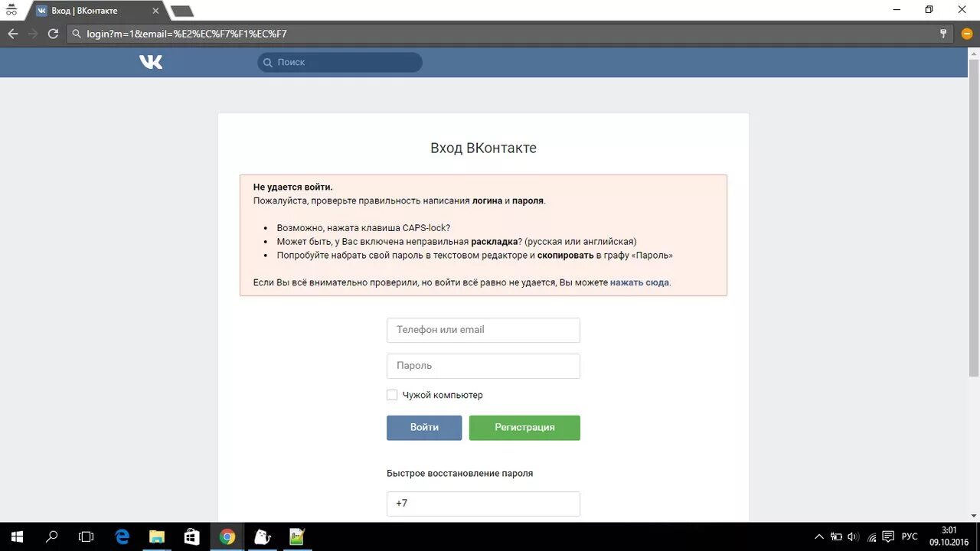Click the green notepad taskbar icon

(296, 536)
